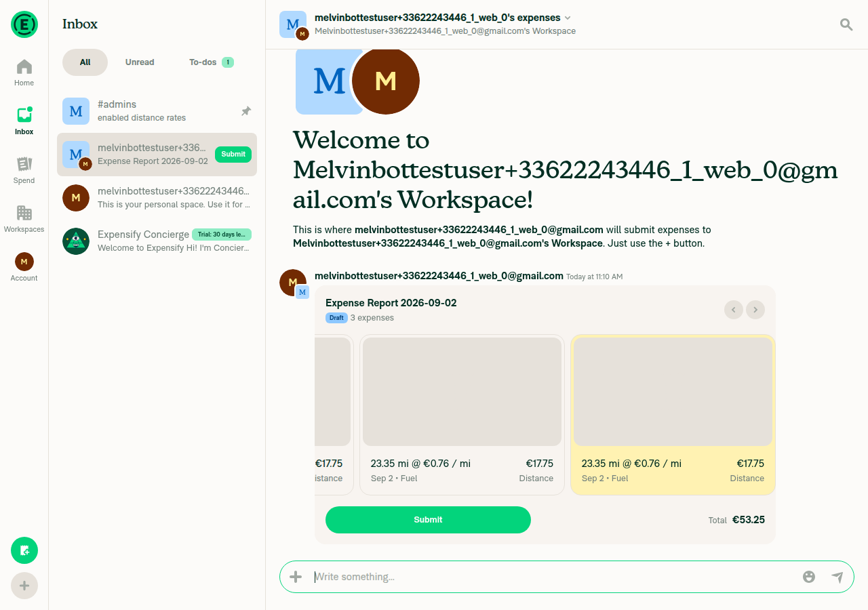Open the Inbox sidebar icon
This screenshot has height=610, width=868.
(24, 121)
